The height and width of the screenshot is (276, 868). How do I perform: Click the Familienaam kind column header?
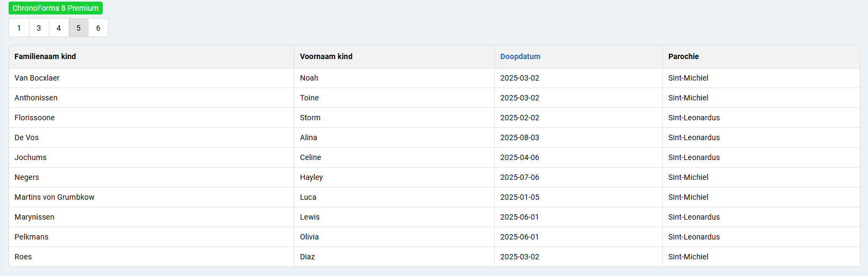tap(45, 56)
